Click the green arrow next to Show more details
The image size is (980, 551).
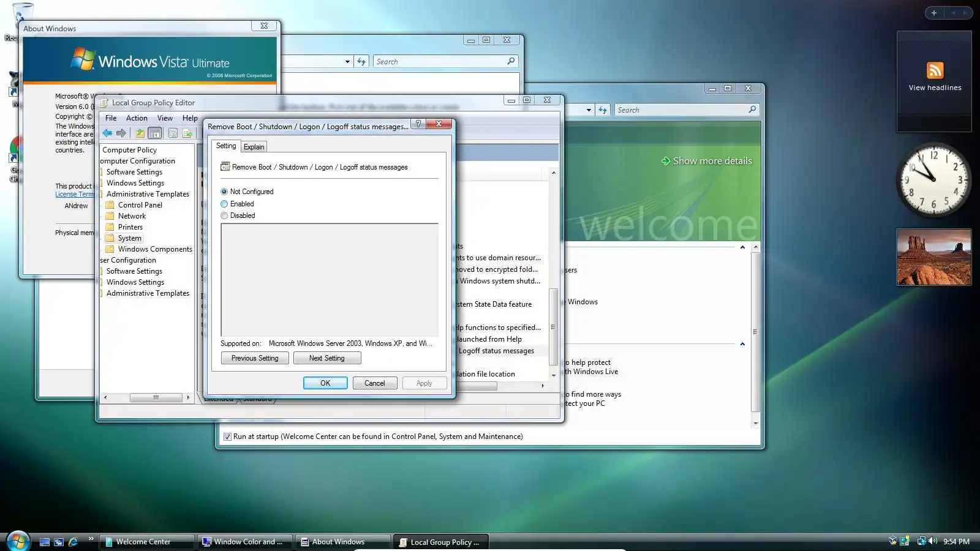coord(665,161)
